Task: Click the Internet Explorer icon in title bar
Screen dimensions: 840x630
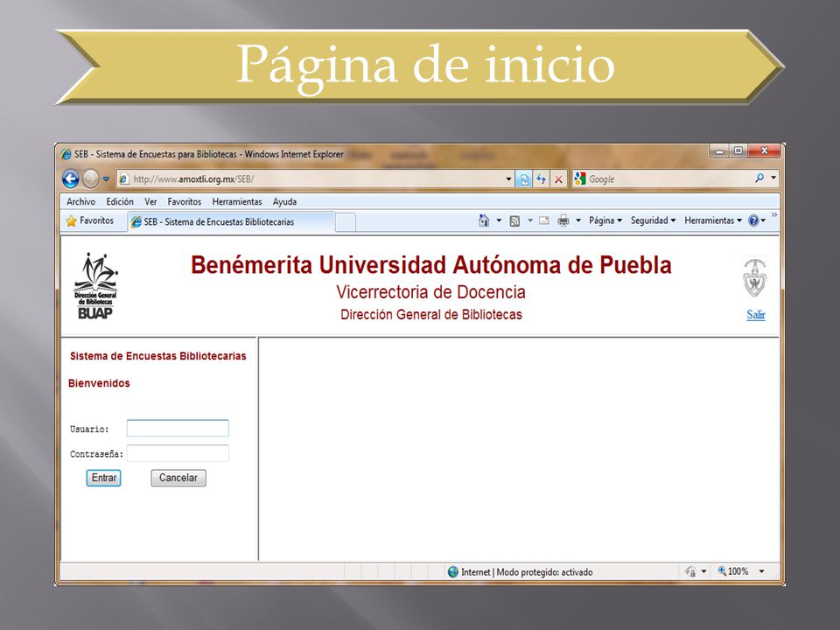Action: [66, 154]
